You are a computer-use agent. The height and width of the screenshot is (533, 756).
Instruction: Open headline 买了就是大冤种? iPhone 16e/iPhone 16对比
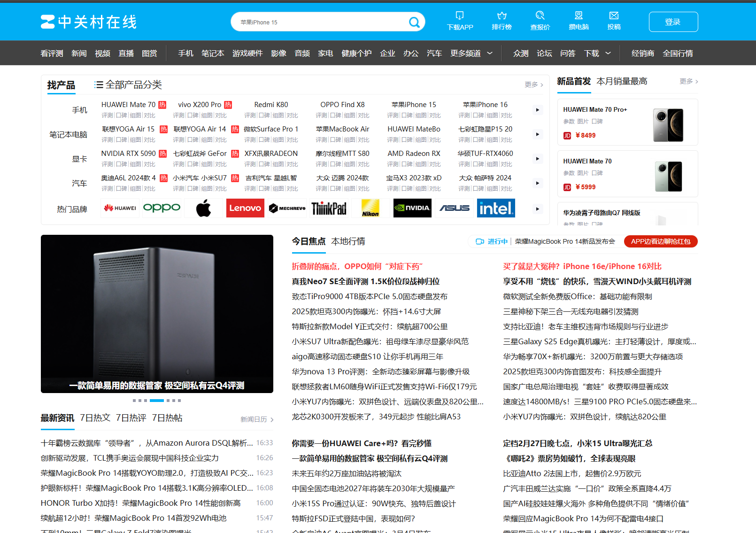[582, 266]
